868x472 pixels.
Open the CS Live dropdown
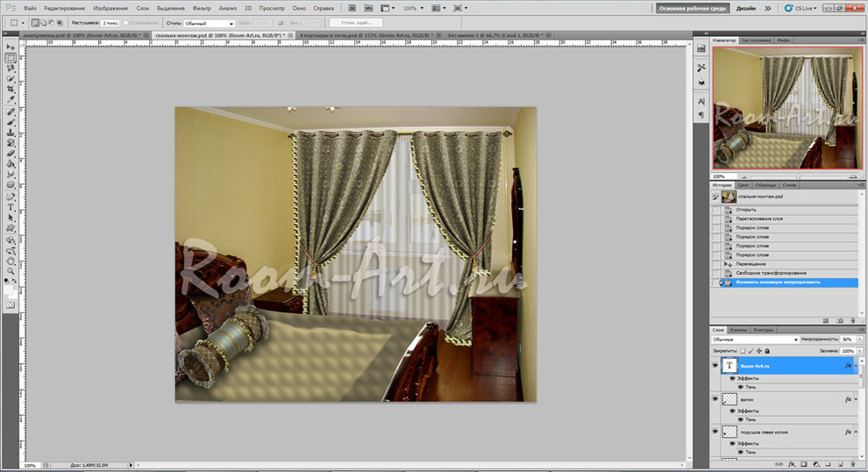click(804, 8)
